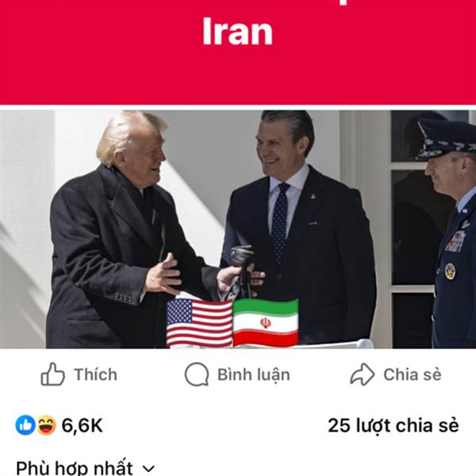Tap the thumbs-up Like icon
Viewport: 476px width, 476px height.
pyautogui.click(x=53, y=374)
